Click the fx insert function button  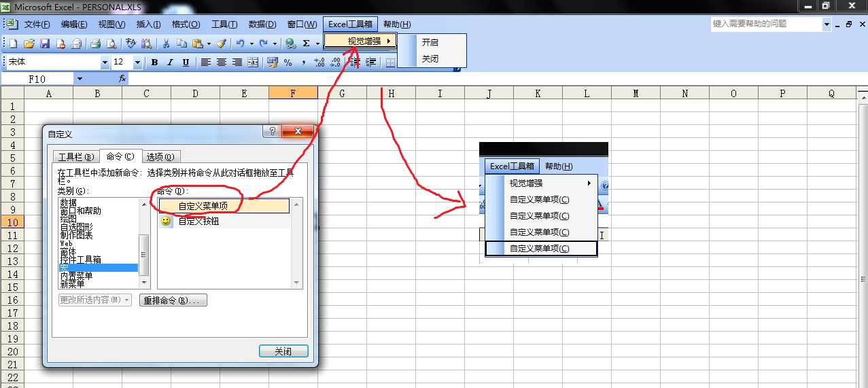click(x=122, y=79)
